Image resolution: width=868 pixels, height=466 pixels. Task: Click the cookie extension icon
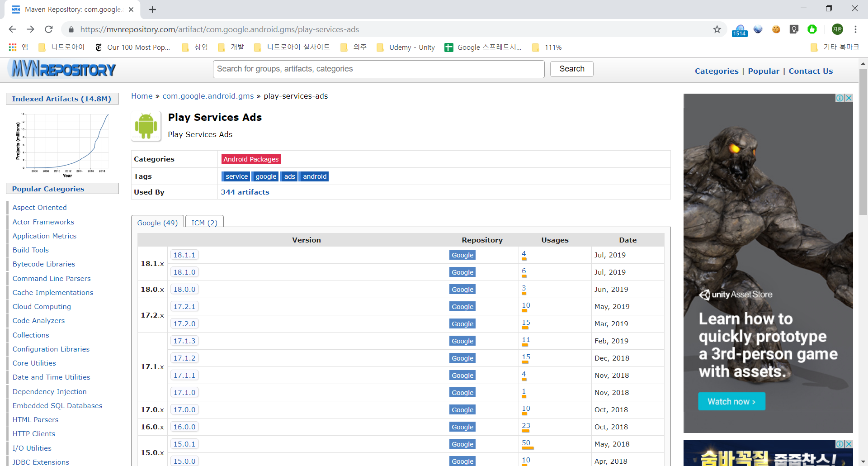click(x=776, y=29)
